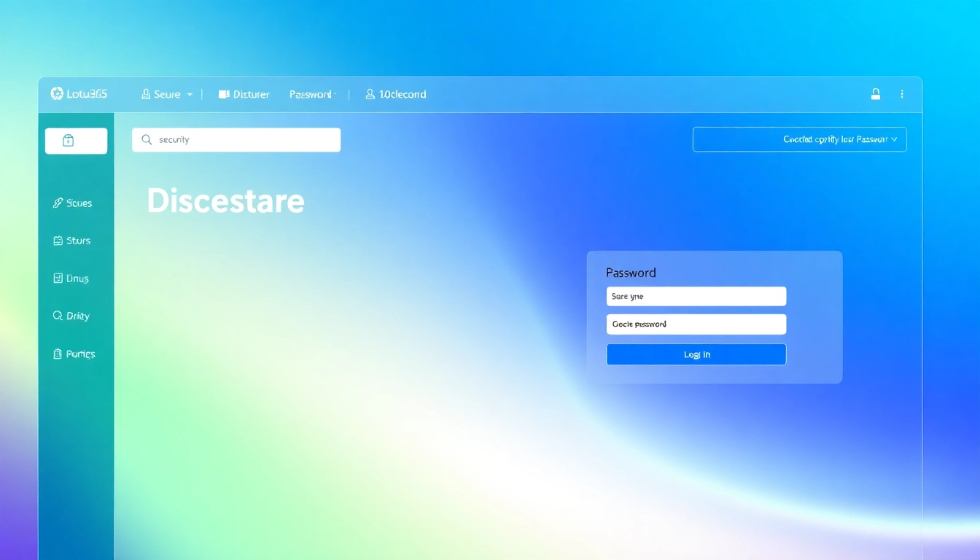Click the Dnus sidebar icon
The image size is (980, 560).
(x=58, y=278)
